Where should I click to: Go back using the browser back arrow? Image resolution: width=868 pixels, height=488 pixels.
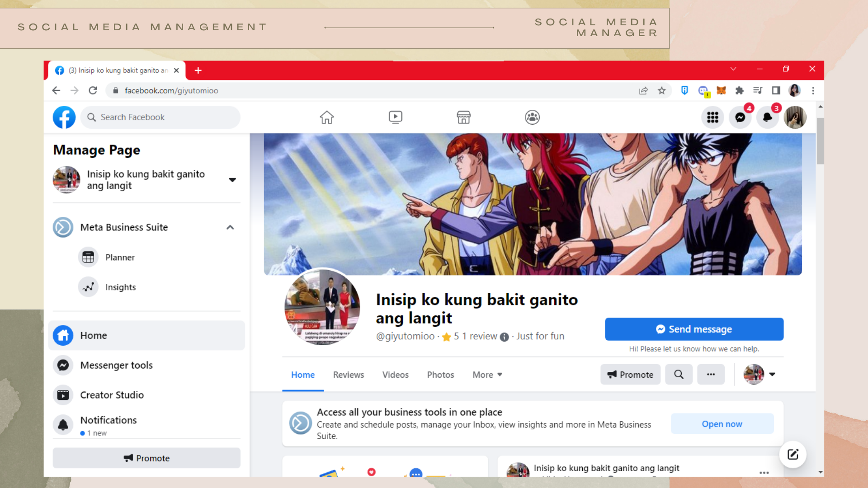click(56, 90)
